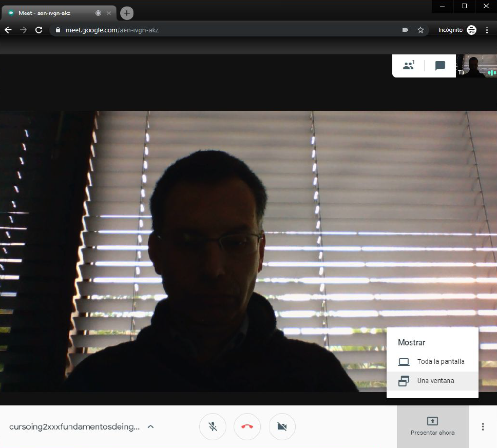Click the address bar URL meet.google.com

click(112, 30)
